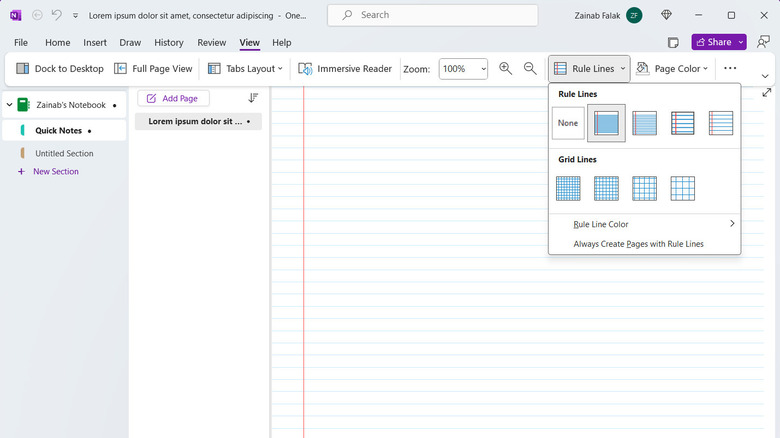This screenshot has width=780, height=438.
Task: Switch to the Draw tab
Action: (130, 43)
